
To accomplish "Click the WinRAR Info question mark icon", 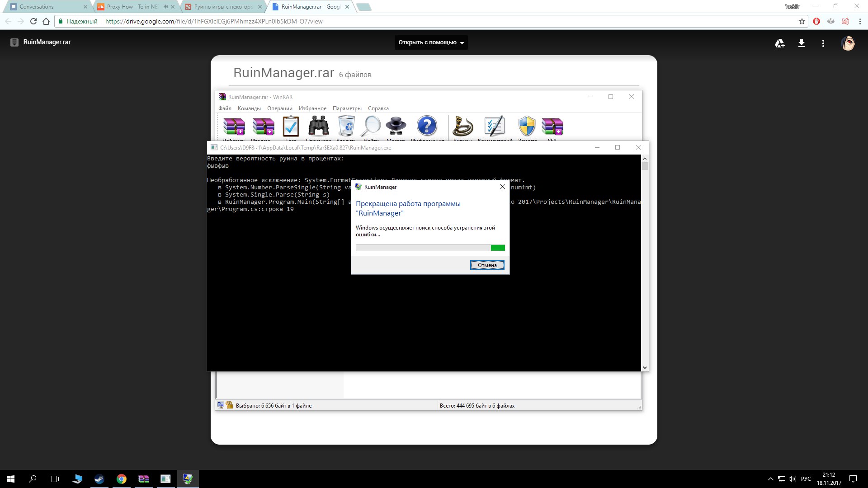I will (427, 126).
